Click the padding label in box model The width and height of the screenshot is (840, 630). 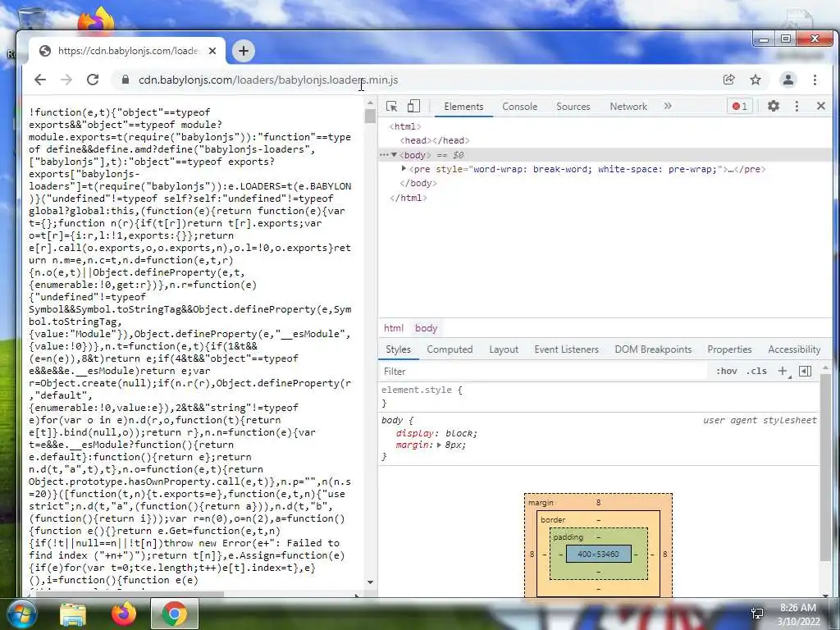(x=568, y=536)
